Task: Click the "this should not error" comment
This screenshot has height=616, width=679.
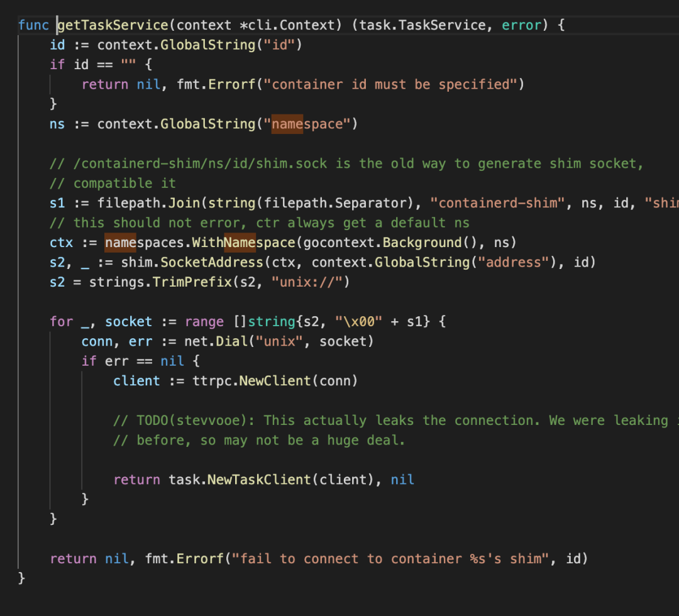Action: pos(260,223)
